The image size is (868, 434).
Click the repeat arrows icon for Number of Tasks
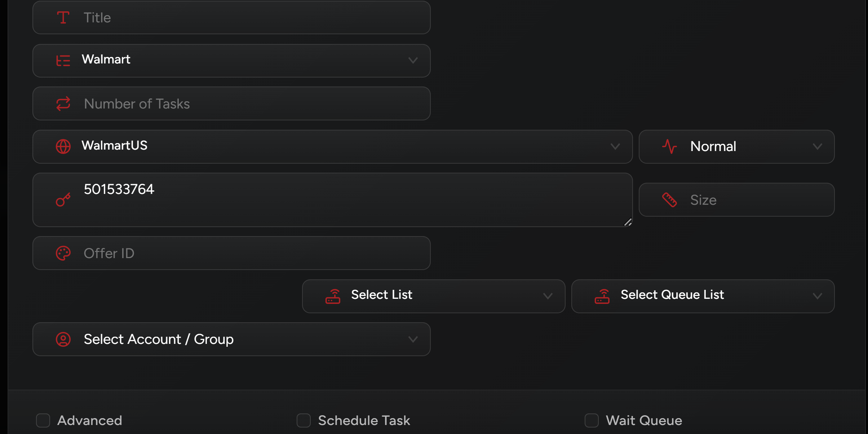[63, 104]
